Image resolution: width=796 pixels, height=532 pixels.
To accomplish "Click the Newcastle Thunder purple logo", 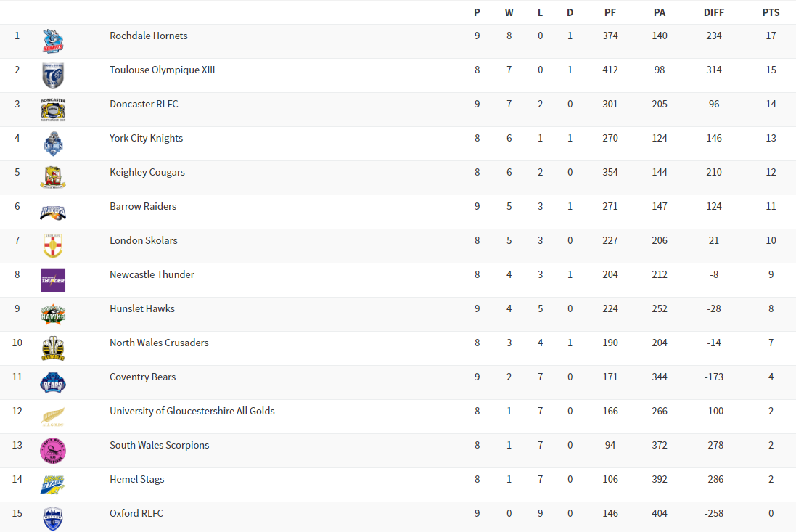I will [x=53, y=280].
